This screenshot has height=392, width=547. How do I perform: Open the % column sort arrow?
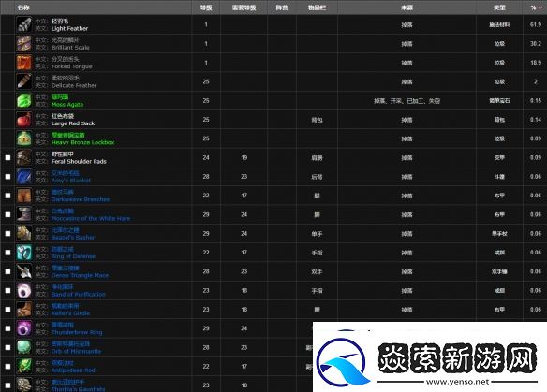[x=540, y=7]
